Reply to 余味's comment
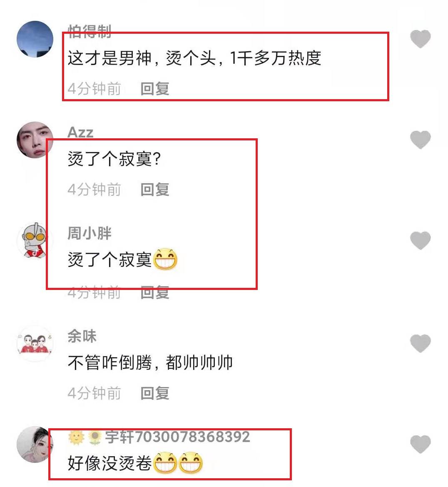This screenshot has width=448, height=487. [154, 393]
